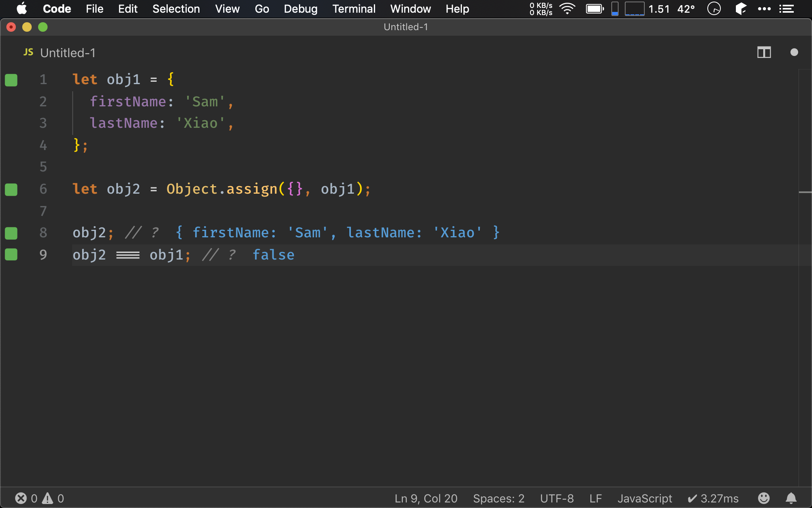Click the warnings triangle status icon
The height and width of the screenshot is (508, 812).
[48, 498]
